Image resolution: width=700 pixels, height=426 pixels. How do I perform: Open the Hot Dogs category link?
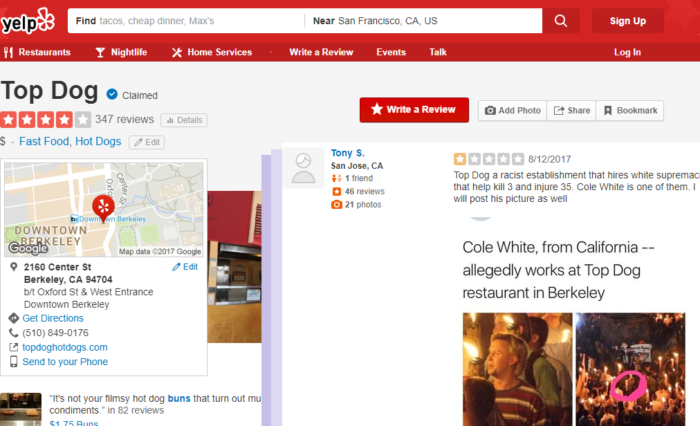(98, 141)
